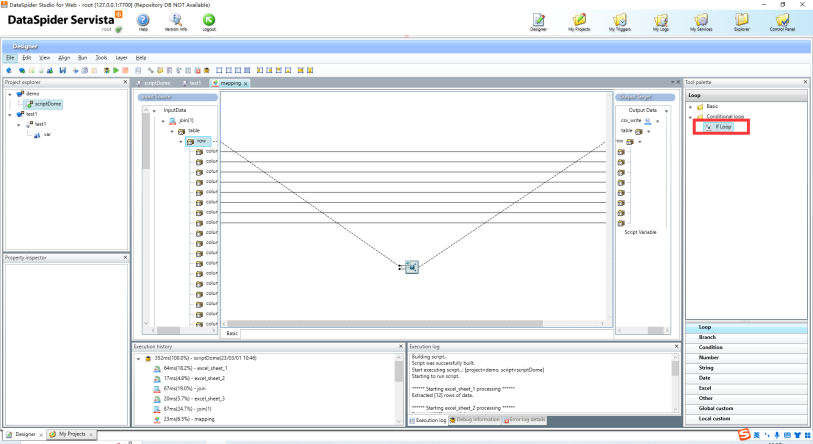Open the File menu

[10, 58]
